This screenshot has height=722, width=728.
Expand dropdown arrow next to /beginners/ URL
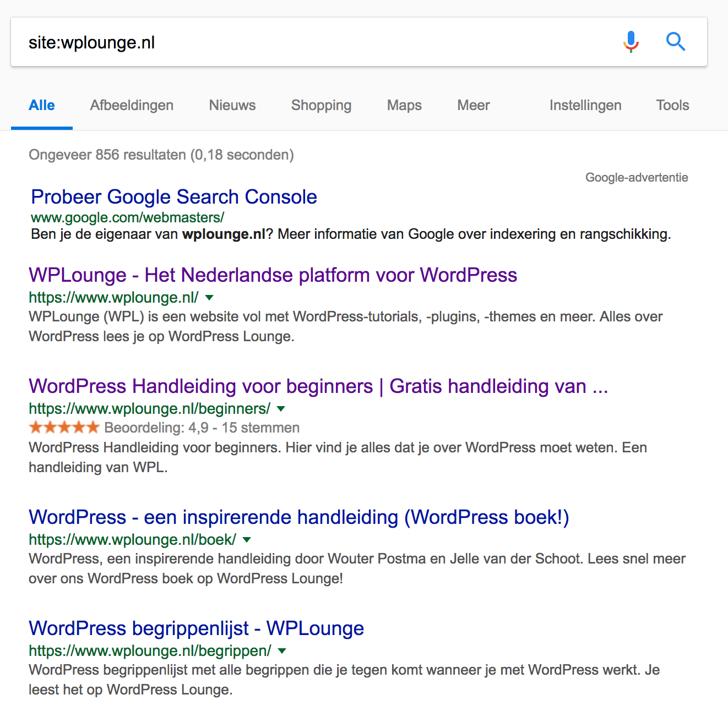281,409
